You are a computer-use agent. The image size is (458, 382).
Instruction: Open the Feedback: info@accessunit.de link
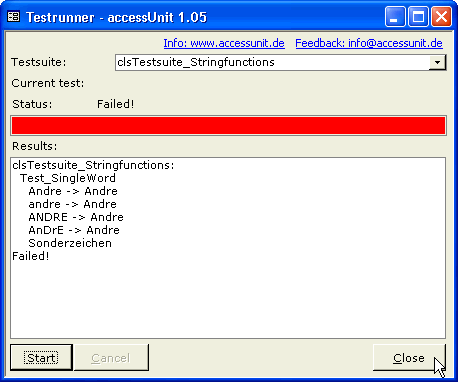coord(369,43)
